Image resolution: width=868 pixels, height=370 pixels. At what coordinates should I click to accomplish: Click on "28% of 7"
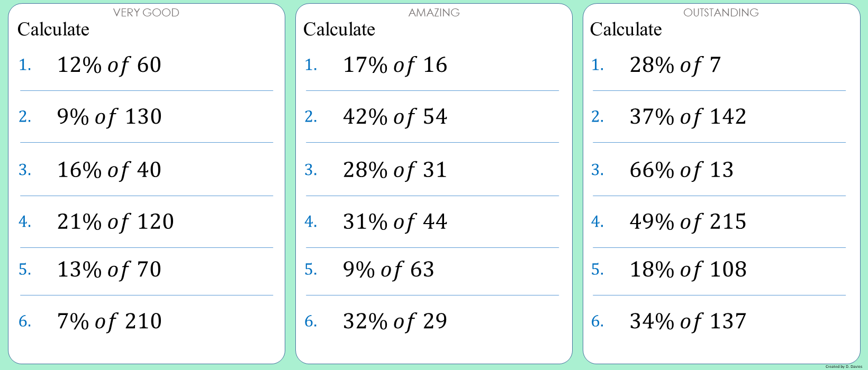point(675,65)
